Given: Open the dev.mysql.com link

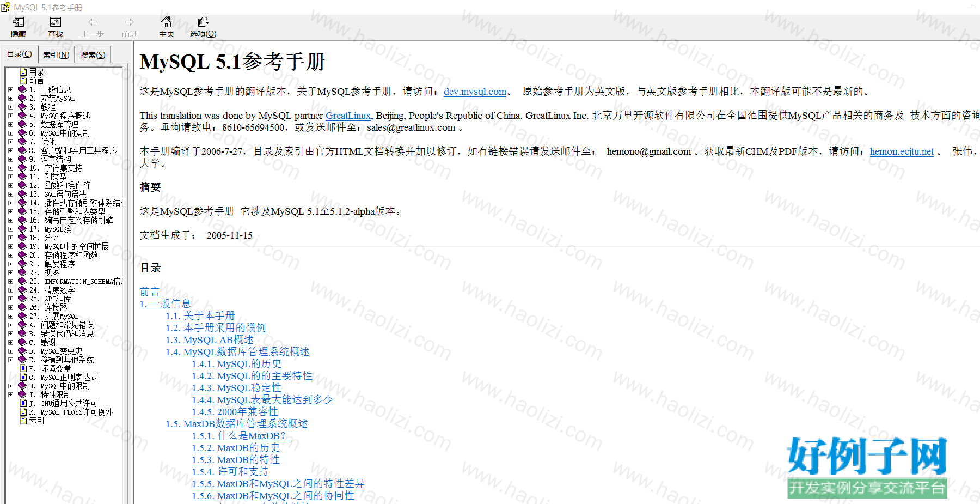Looking at the screenshot, I should click(x=475, y=92).
